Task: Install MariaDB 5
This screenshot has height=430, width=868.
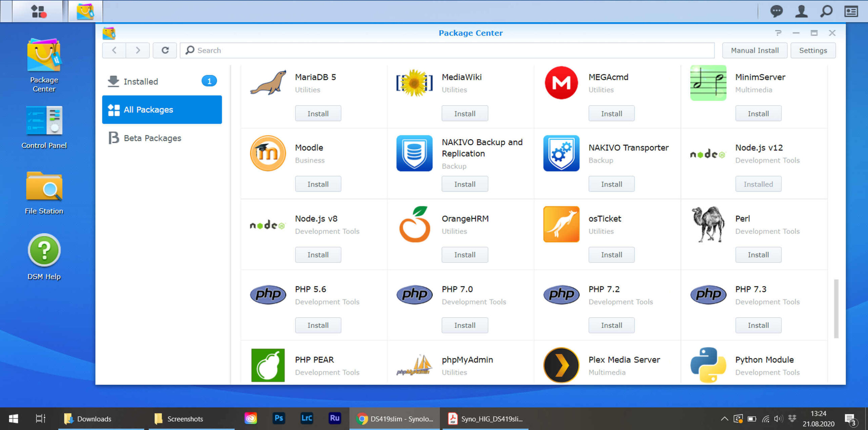Action: point(318,114)
